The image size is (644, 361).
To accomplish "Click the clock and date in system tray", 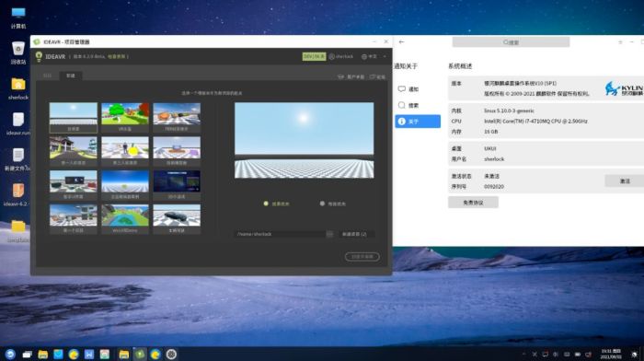I will (611, 354).
